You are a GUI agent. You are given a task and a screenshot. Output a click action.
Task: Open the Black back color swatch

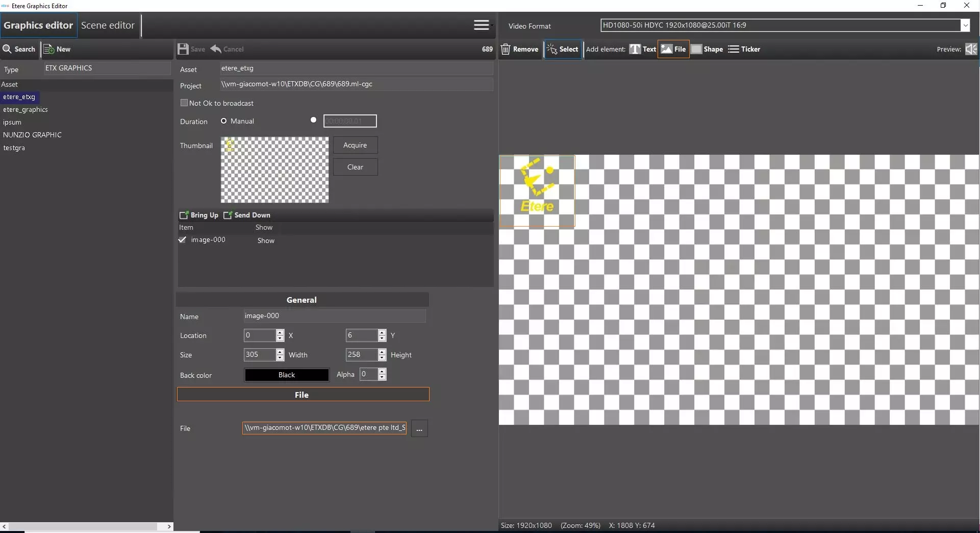pos(286,375)
